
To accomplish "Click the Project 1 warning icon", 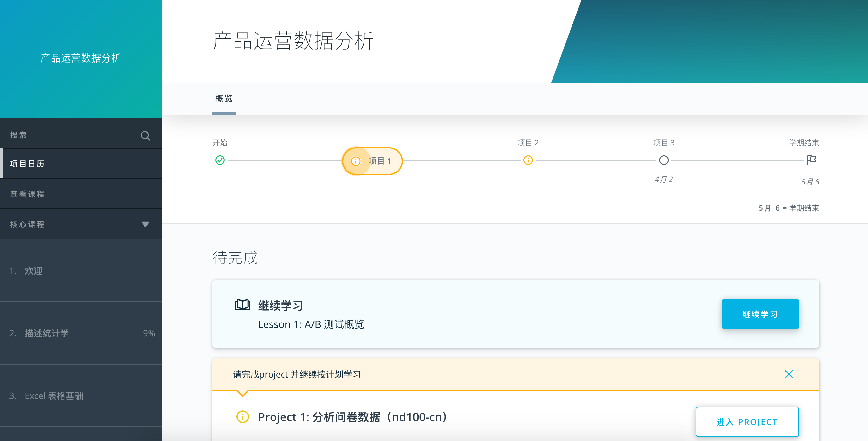I will click(243, 417).
